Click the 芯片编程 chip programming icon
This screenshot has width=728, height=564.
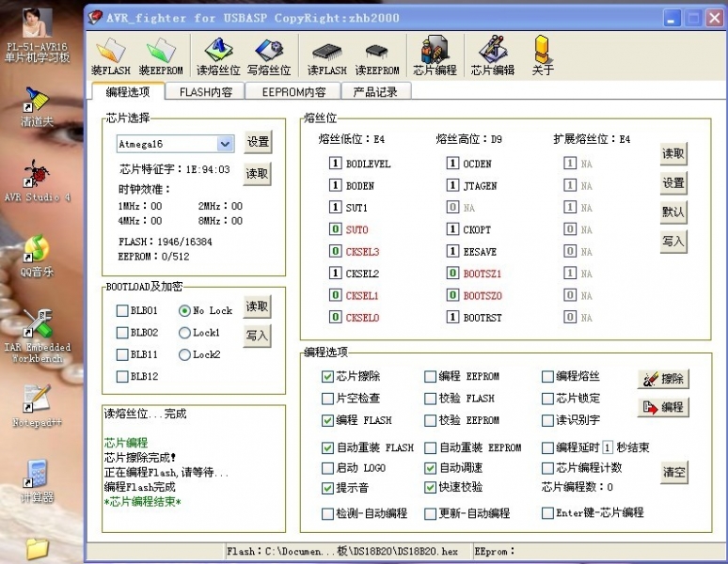(x=435, y=56)
